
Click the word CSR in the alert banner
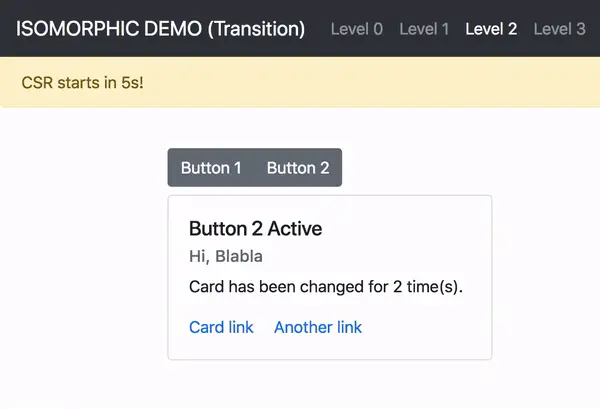coord(39,82)
